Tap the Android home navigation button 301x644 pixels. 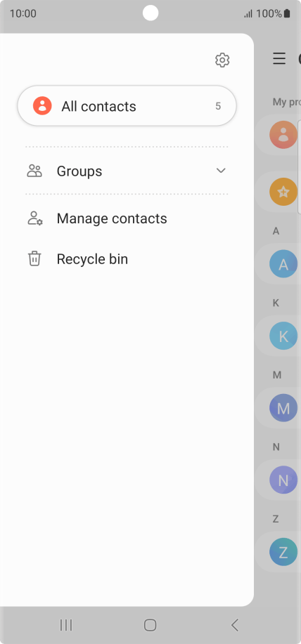pyautogui.click(x=150, y=625)
